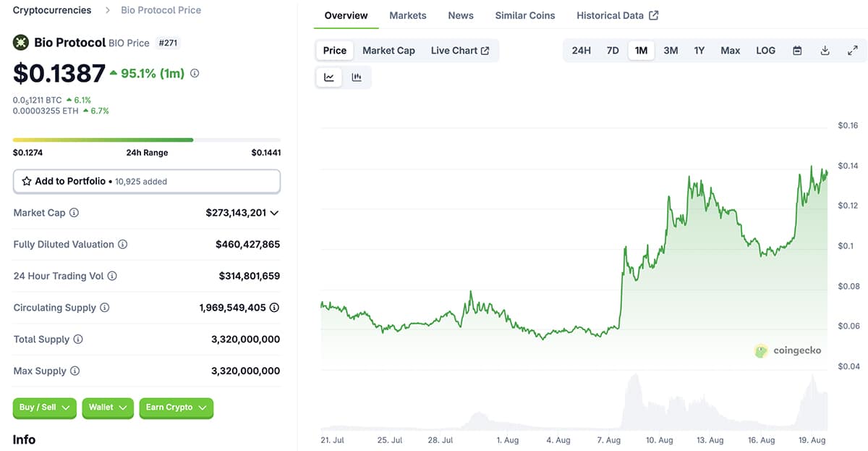This screenshot has width=868, height=451.
Task: Click the download chart data icon
Action: click(x=825, y=51)
